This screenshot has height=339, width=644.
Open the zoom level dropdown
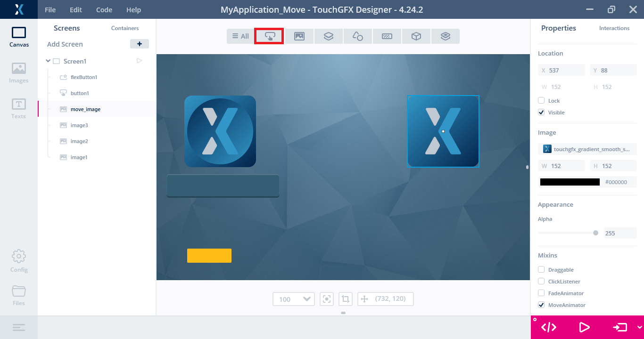[293, 299]
